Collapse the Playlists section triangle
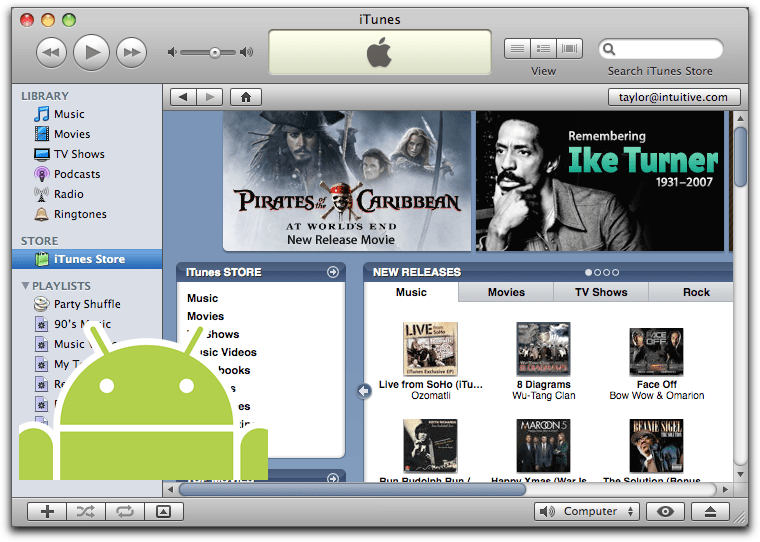 click(25, 286)
